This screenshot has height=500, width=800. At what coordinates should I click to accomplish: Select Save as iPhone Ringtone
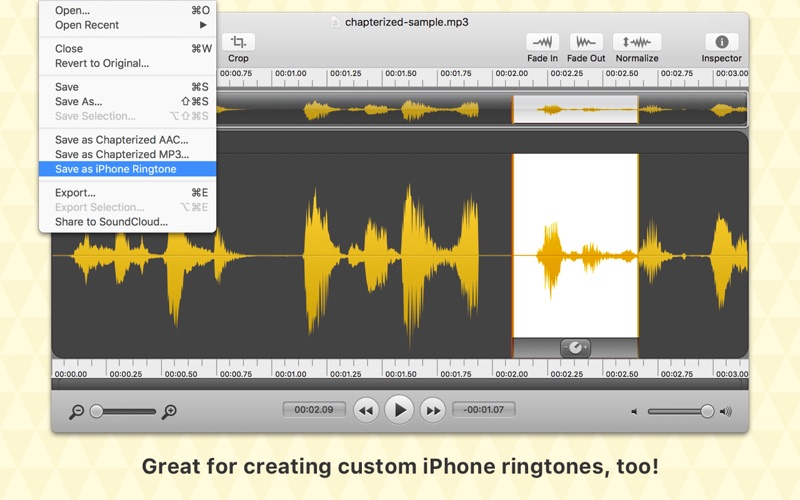(x=115, y=169)
